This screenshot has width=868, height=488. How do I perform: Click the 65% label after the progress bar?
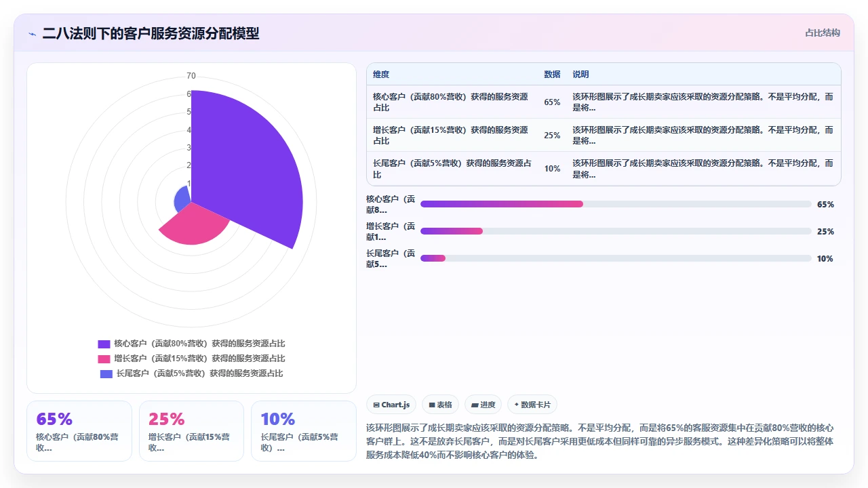[x=825, y=205]
